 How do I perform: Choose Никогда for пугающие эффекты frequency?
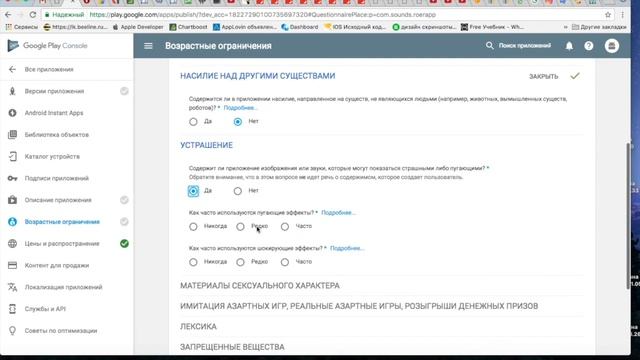click(193, 227)
